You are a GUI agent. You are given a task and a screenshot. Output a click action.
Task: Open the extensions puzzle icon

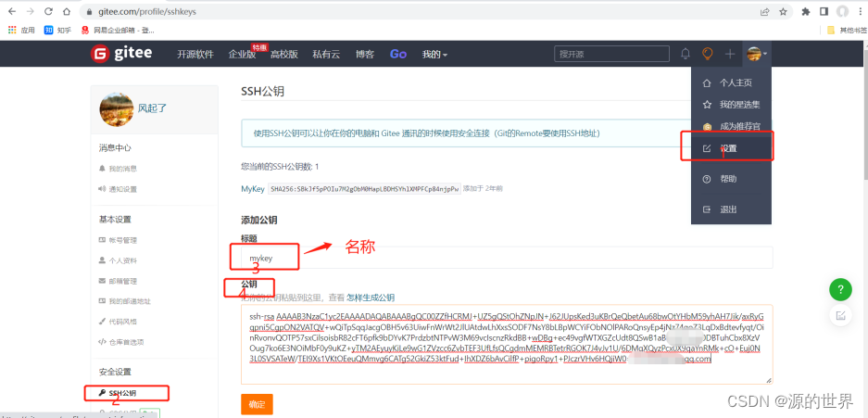point(806,12)
